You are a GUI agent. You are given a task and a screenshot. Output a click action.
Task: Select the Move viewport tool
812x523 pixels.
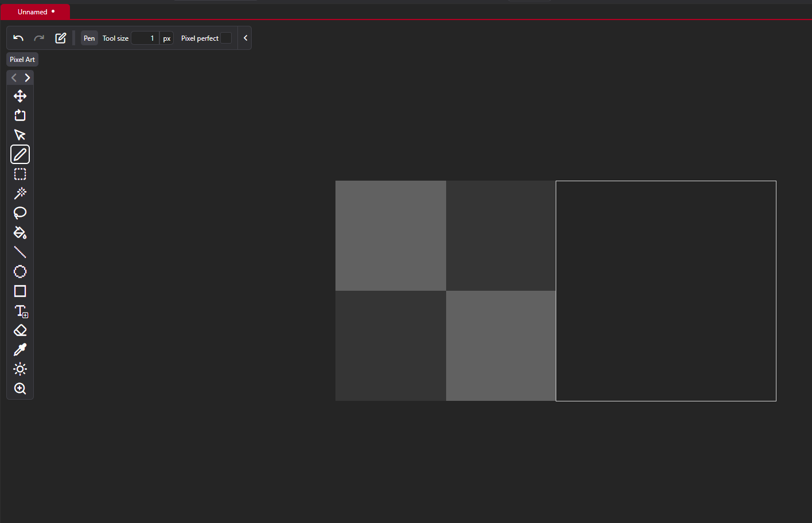[x=20, y=96]
